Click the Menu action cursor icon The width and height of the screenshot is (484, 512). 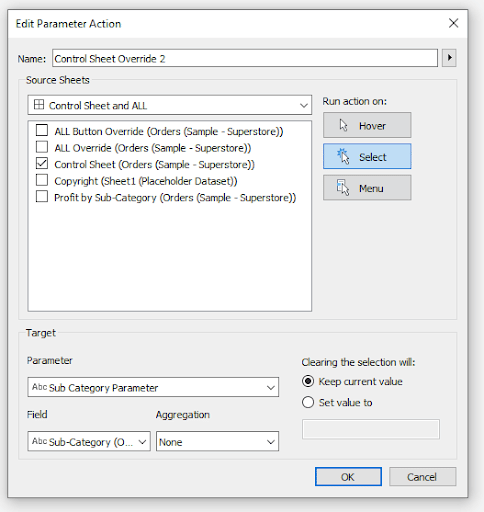point(343,188)
